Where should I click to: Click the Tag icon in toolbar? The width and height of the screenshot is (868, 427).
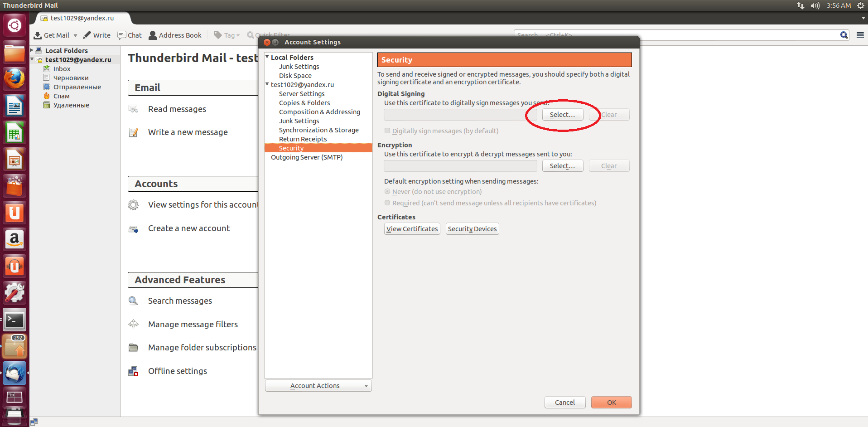click(x=218, y=35)
